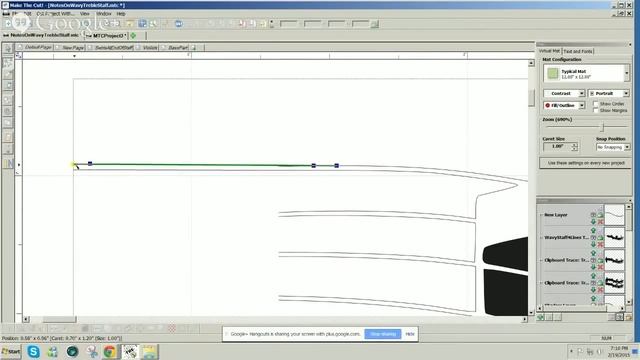Open the SwirlsAllOutOfStaff page tab
This screenshot has width=640, height=360.
(x=111, y=47)
